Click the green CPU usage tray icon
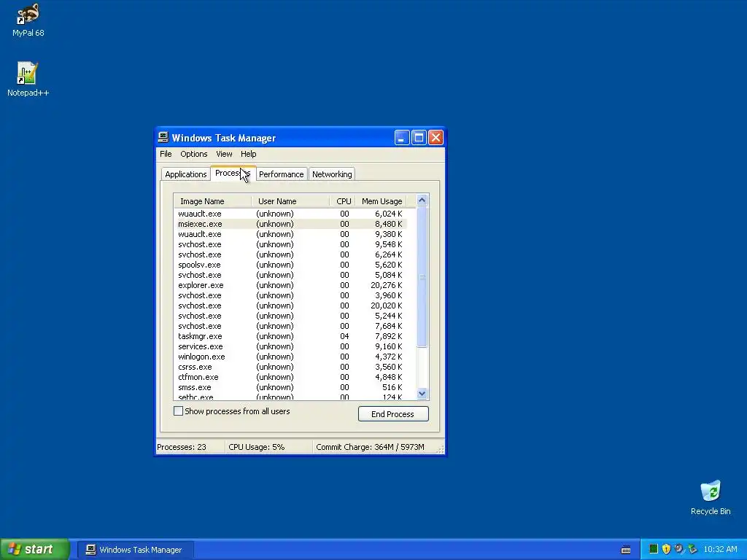Screen dimensions: 747x560 [654, 549]
